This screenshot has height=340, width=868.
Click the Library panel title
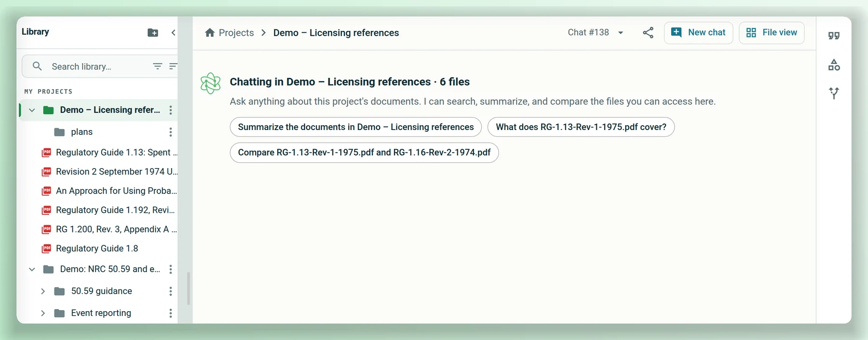(x=35, y=32)
